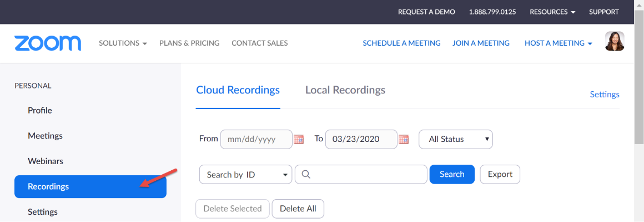Click Contact Sales link
644x222 pixels.
[260, 43]
